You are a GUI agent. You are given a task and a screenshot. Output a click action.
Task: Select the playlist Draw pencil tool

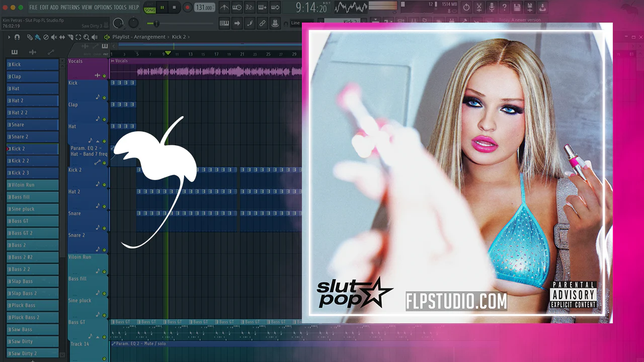(30, 37)
